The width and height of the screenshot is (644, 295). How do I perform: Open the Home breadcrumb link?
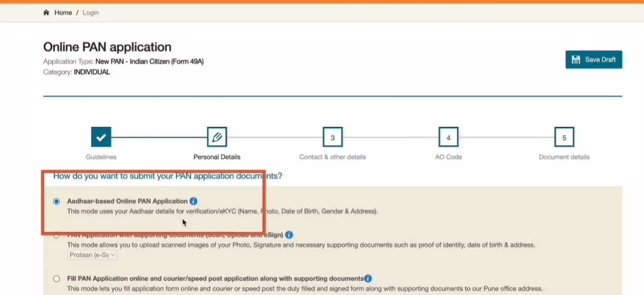pyautogui.click(x=63, y=13)
